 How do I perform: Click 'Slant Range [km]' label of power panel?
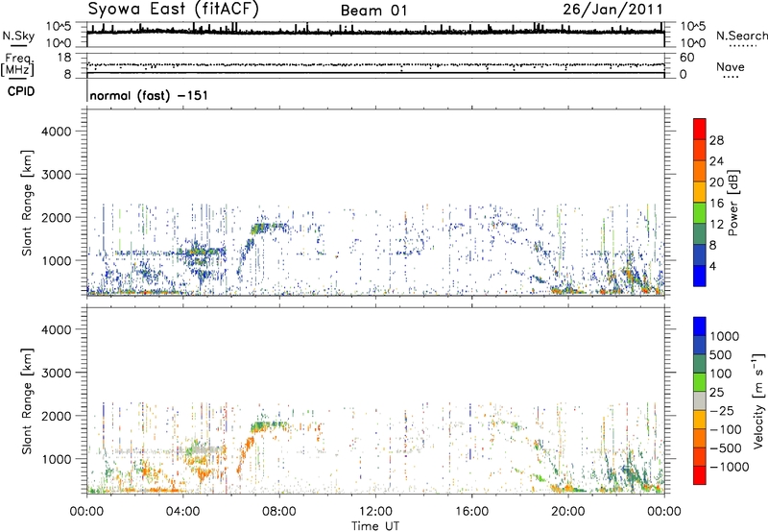coord(27,203)
